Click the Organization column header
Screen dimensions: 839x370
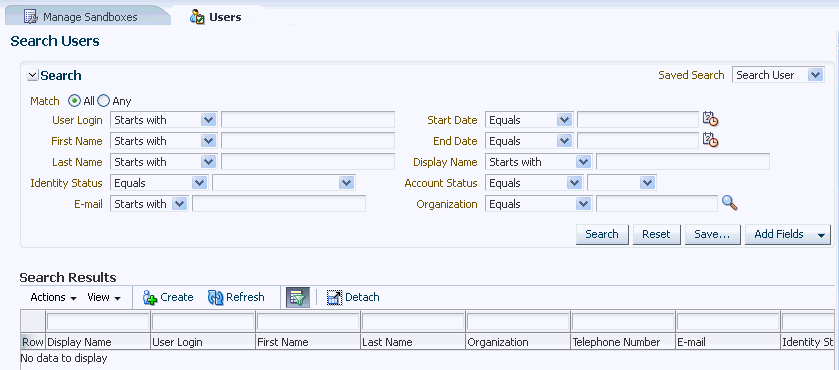pyautogui.click(x=517, y=342)
